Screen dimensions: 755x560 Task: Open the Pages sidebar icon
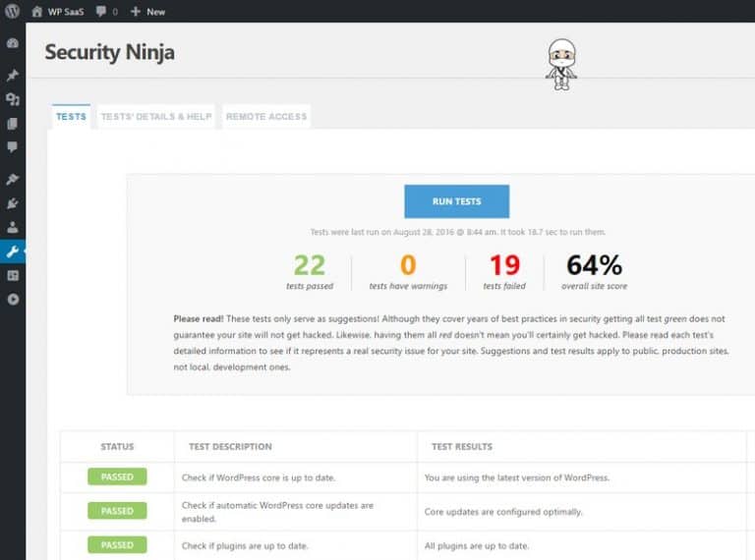point(12,124)
